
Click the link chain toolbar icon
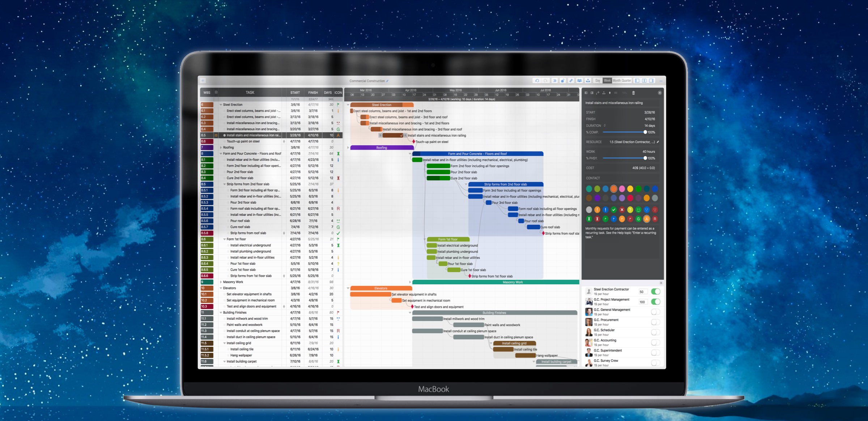click(571, 81)
